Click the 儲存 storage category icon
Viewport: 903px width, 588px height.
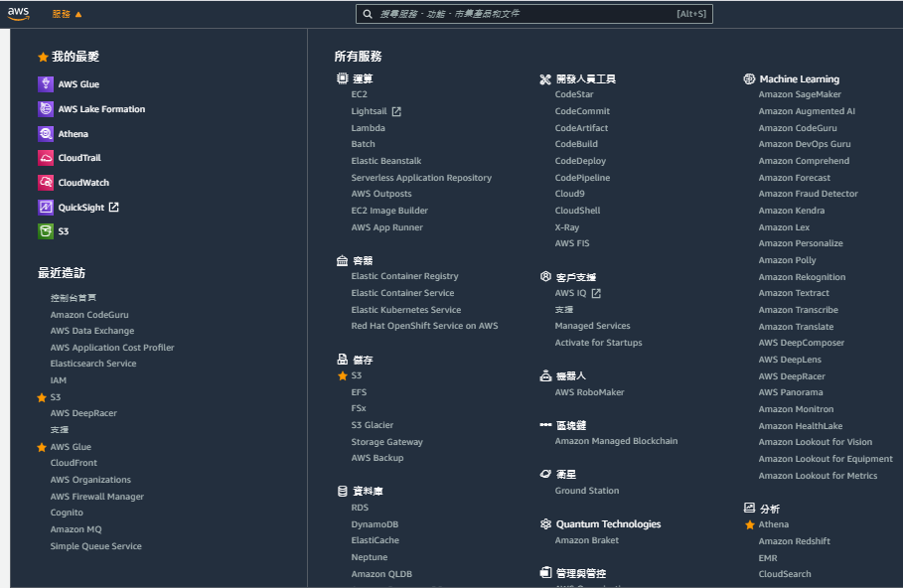pyautogui.click(x=342, y=360)
